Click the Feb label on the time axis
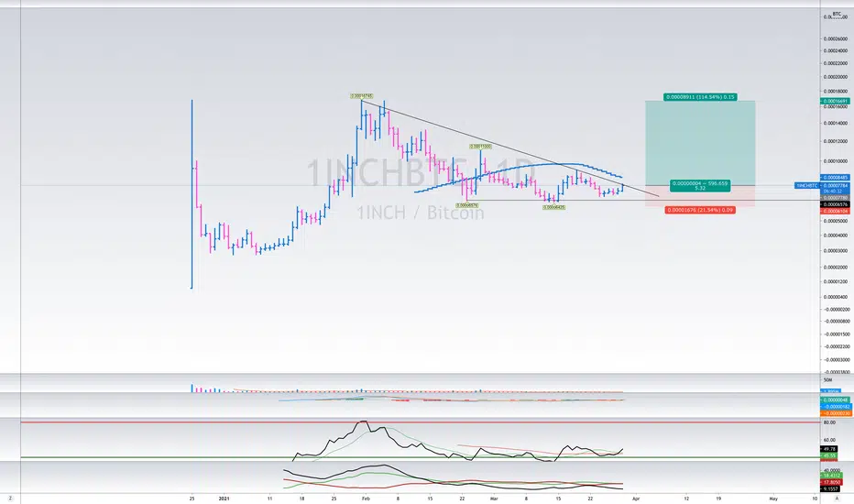The height and width of the screenshot is (504, 854). coord(366,498)
